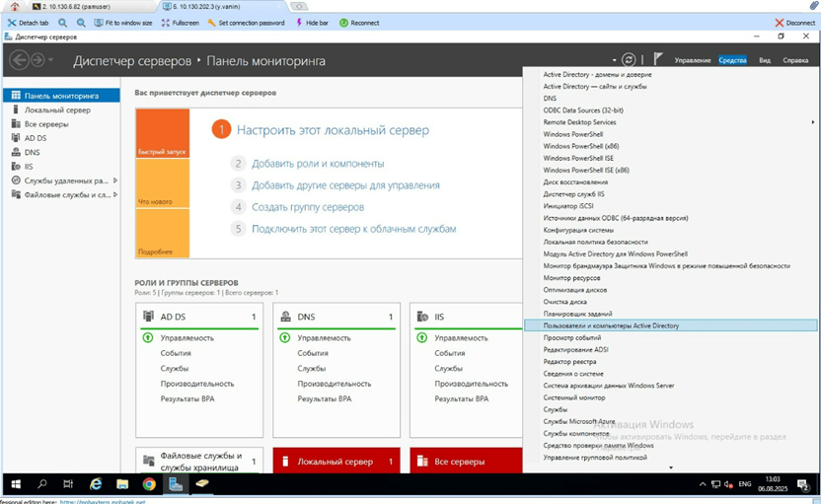821x504 pixels.
Task: Select AD DS in the sidebar
Action: point(61,138)
